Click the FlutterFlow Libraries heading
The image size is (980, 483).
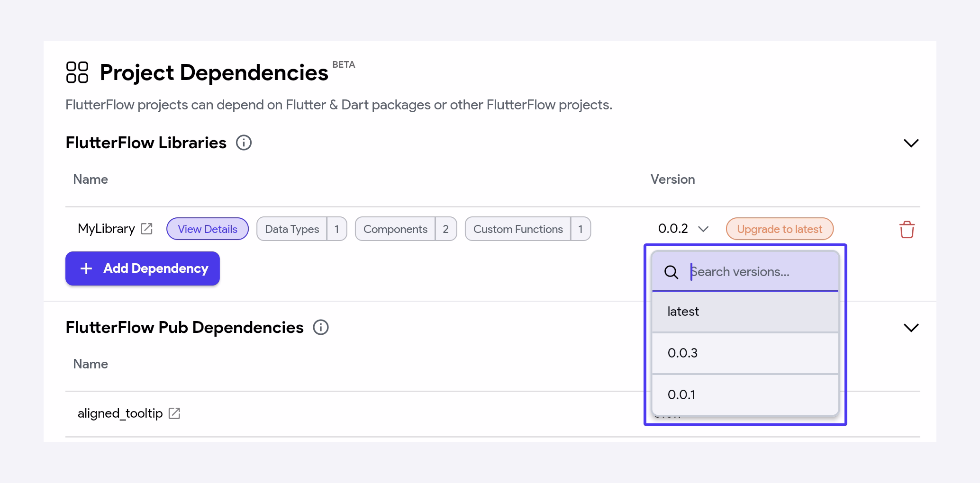146,143
